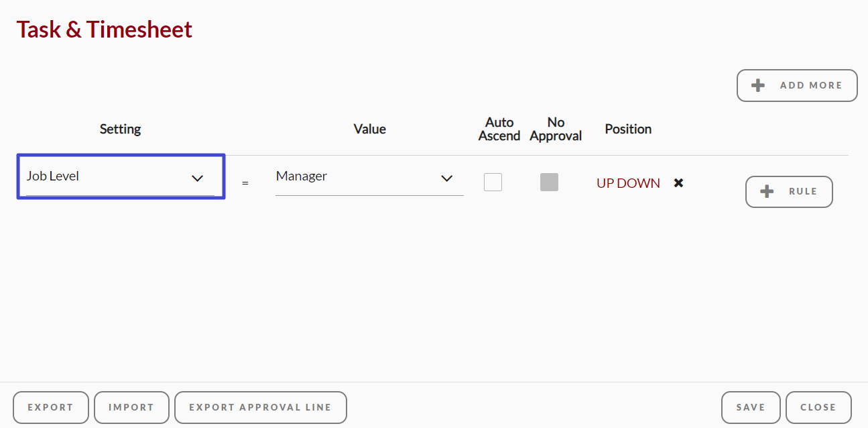Click the Task & Timesheet title
Viewport: 868px width, 428px height.
[x=105, y=30]
